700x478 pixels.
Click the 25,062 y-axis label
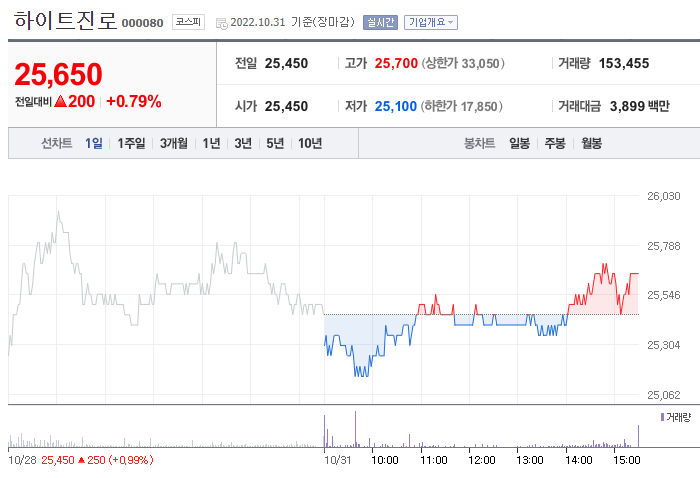tap(664, 395)
